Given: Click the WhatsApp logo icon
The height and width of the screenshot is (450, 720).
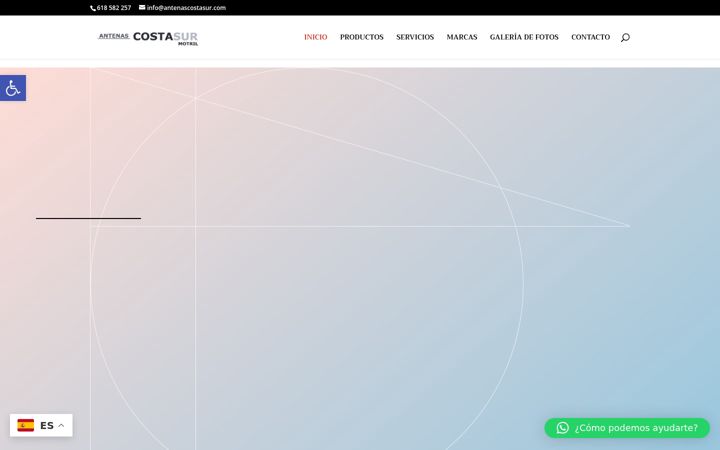Looking at the screenshot, I should (562, 428).
